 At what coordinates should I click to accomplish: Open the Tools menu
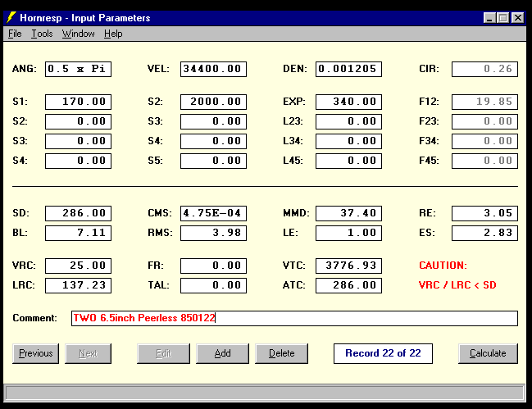[42, 34]
